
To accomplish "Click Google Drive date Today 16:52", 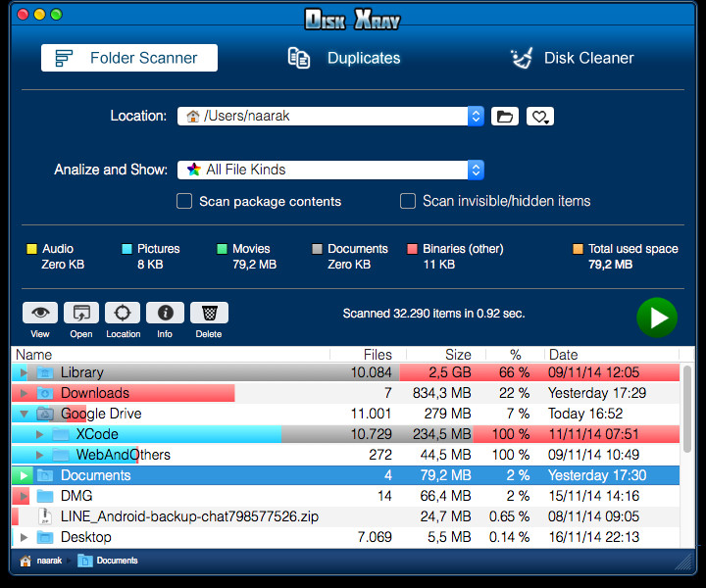I will coord(585,414).
